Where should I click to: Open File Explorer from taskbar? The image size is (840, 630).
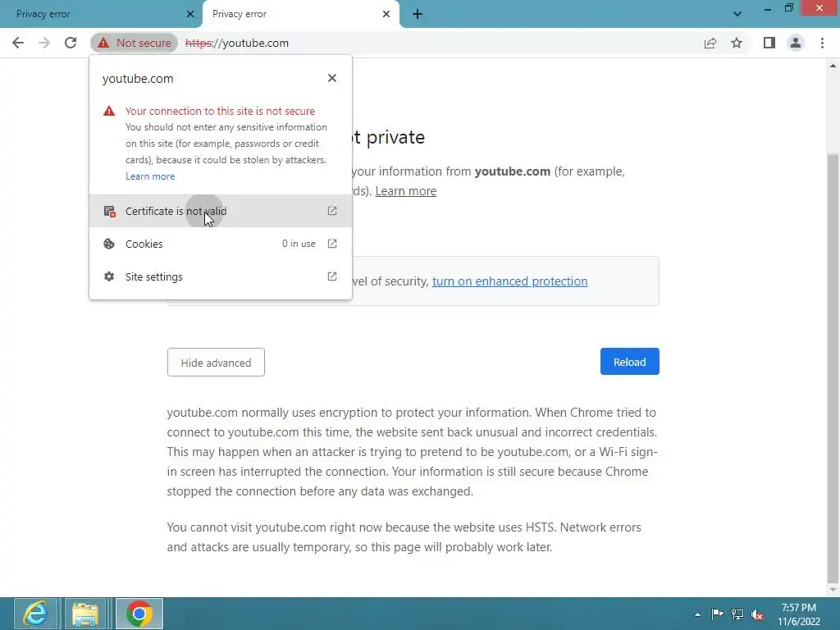tap(85, 614)
